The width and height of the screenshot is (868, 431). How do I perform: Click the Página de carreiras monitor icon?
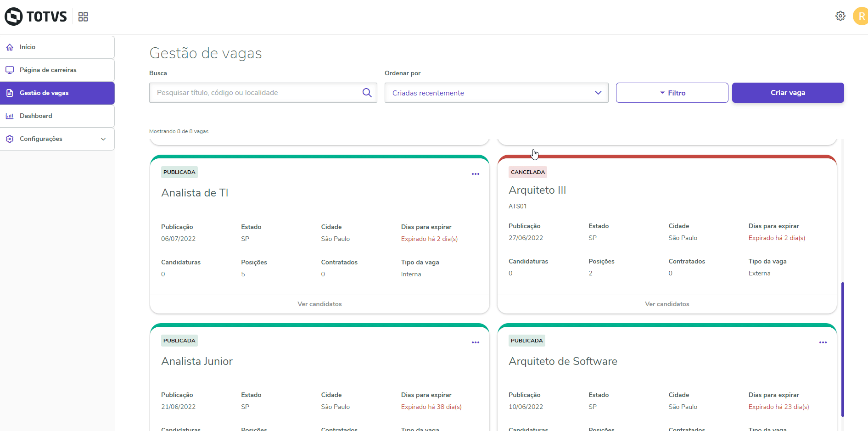pyautogui.click(x=10, y=70)
